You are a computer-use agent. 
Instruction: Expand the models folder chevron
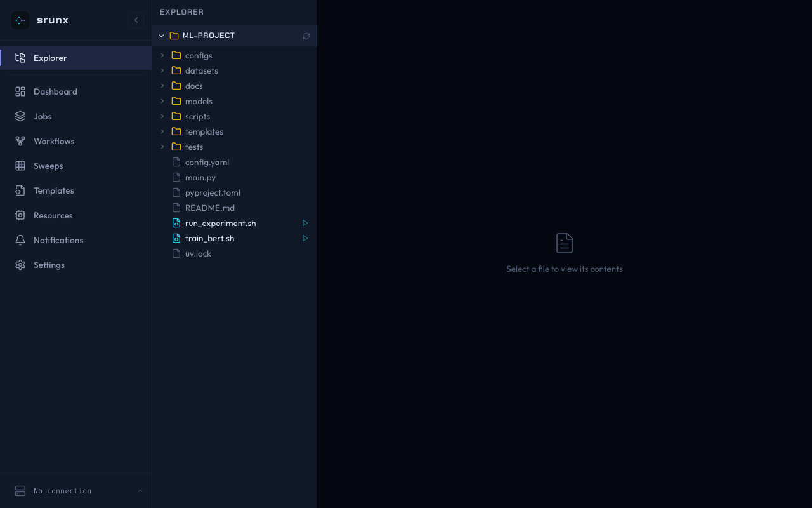click(162, 101)
